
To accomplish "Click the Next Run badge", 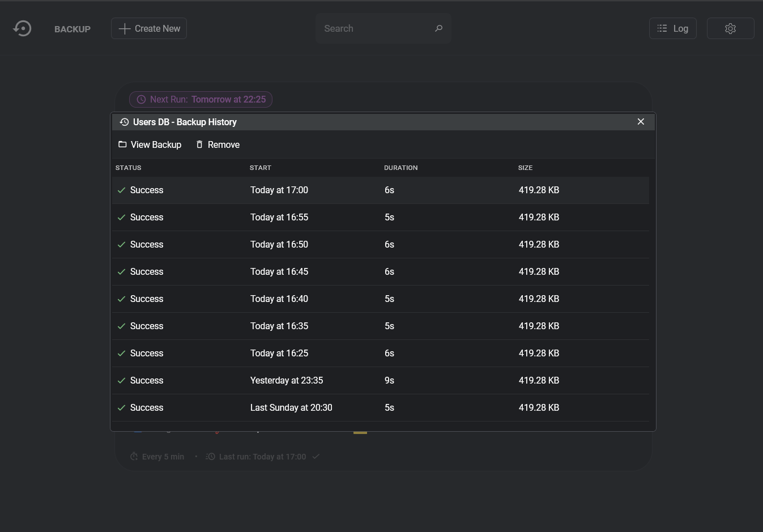I will point(201,99).
